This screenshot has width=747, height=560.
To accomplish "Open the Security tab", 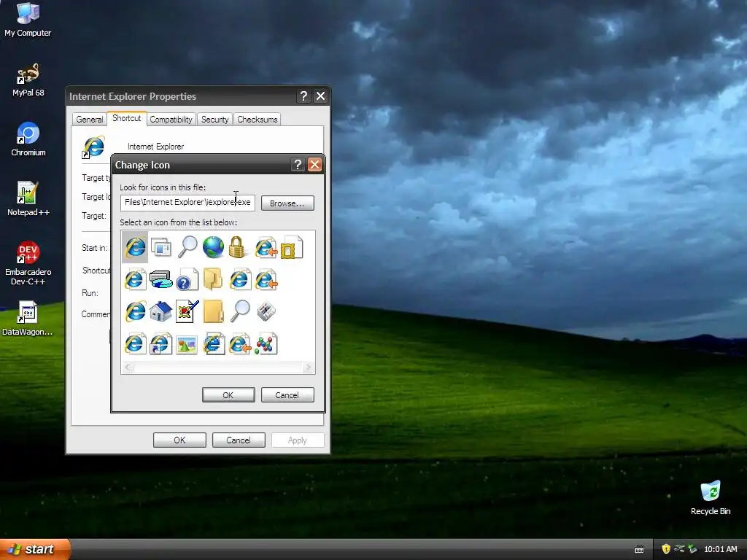I will tap(215, 120).
